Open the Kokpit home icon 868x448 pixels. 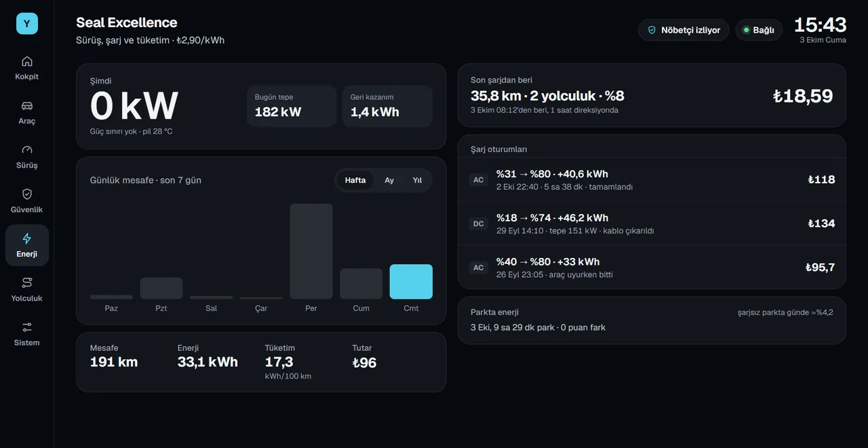pos(27,61)
